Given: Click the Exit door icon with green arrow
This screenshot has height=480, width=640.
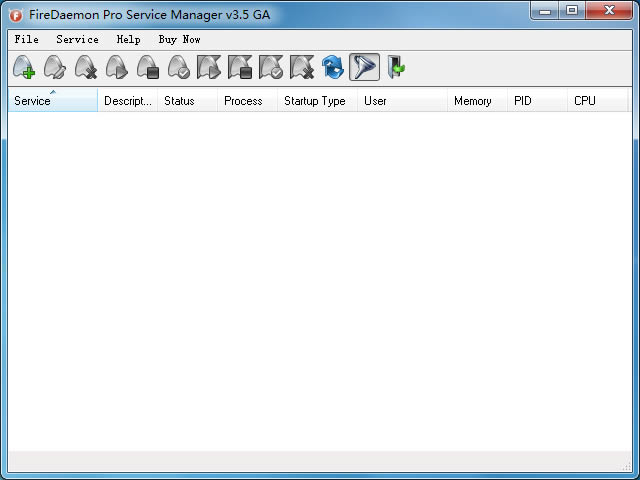Looking at the screenshot, I should [396, 67].
